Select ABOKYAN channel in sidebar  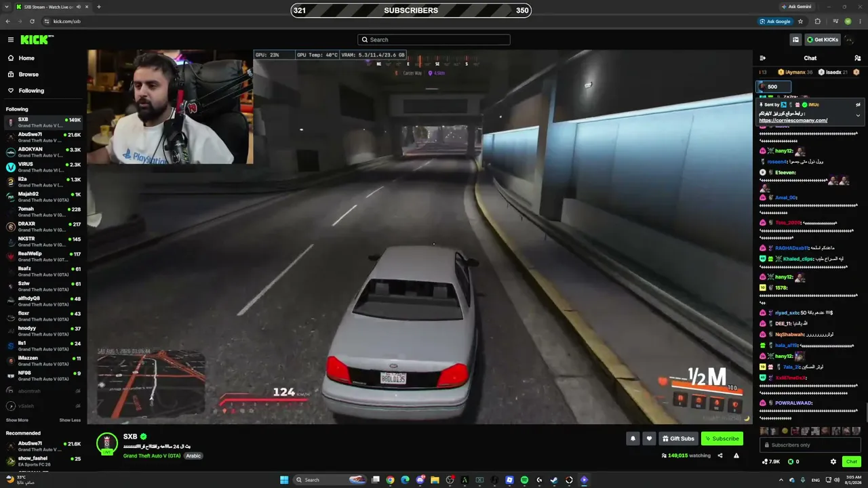coord(43,152)
